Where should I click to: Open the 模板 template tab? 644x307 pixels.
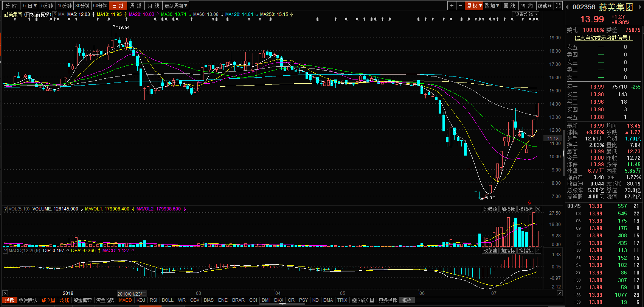pos(407,300)
